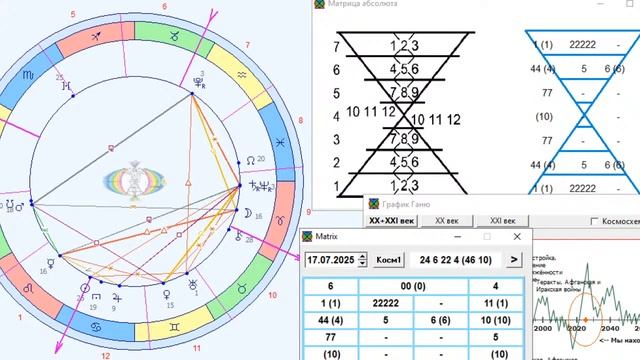
Task: Select the glyph labeled 19 beside Jupiter
Action: 96,296
